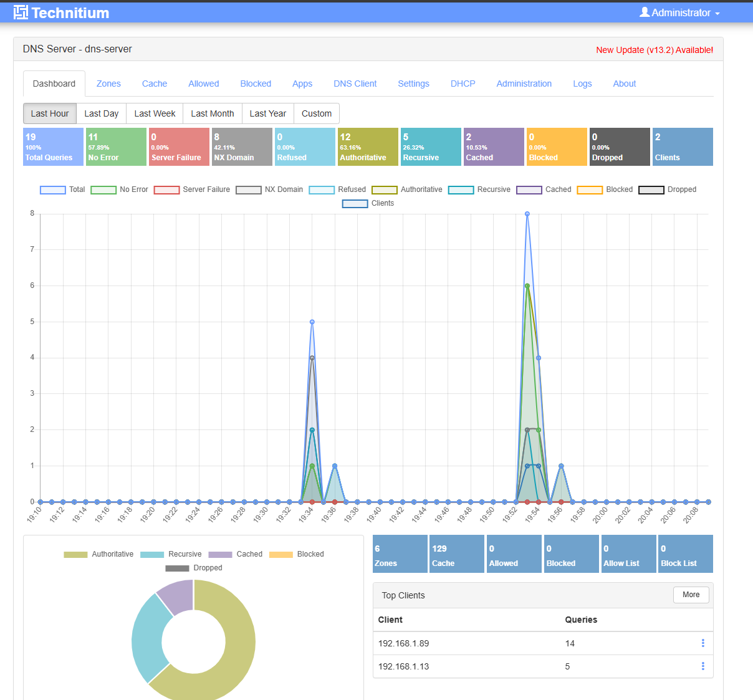The width and height of the screenshot is (753, 700).
Task: Click the NX Domain stat tile
Action: point(242,147)
